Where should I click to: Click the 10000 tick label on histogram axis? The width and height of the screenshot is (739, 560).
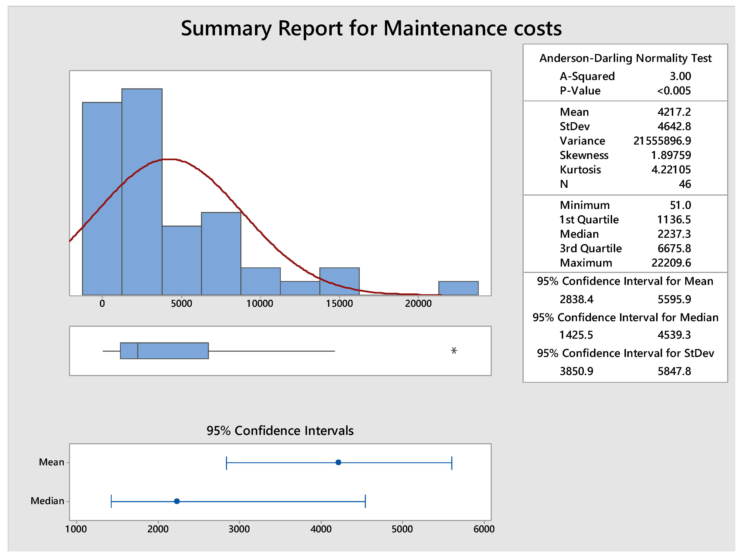[260, 303]
